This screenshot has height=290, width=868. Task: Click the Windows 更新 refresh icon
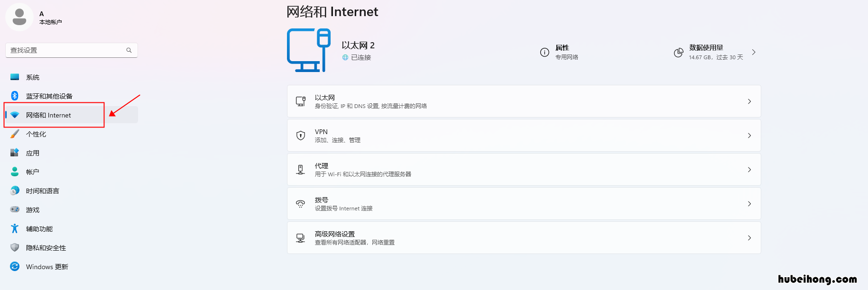[x=15, y=266]
